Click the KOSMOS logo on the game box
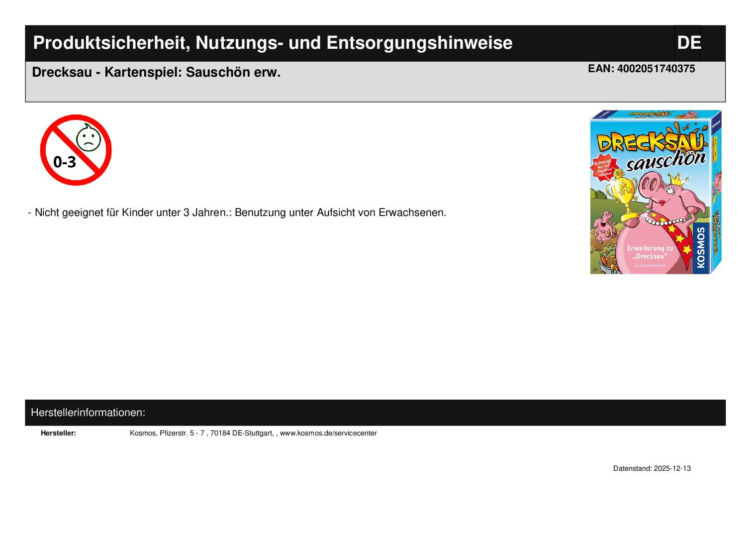 701,247
